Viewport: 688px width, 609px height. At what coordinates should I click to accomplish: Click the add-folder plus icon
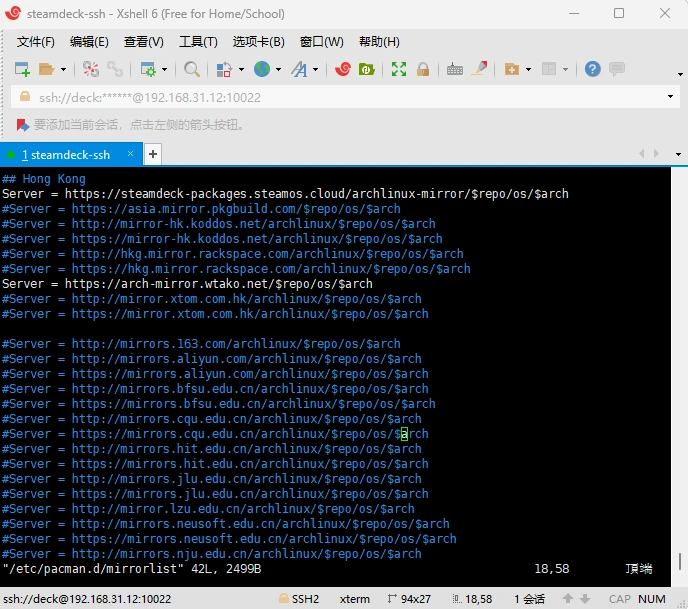pos(512,69)
